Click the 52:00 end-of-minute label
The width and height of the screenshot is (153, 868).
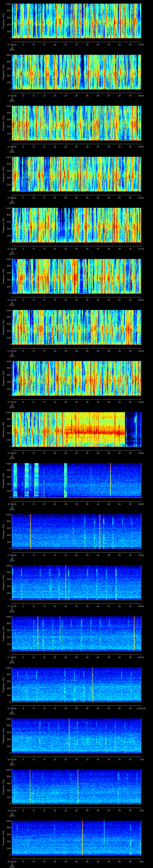[141, 300]
